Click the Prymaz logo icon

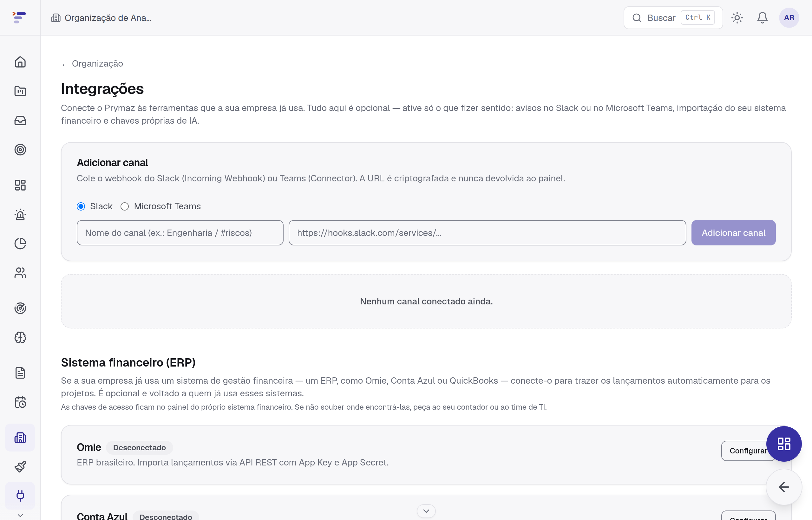pos(19,17)
